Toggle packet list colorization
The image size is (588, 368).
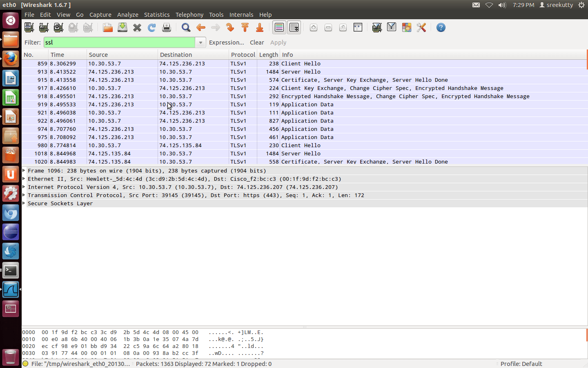tap(279, 27)
